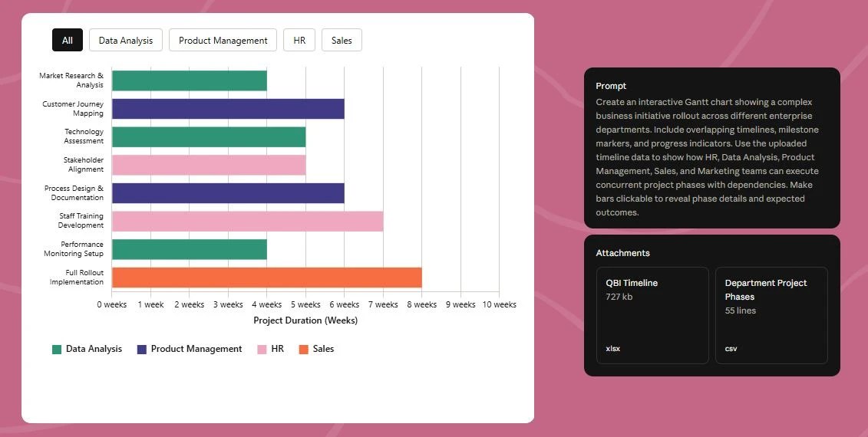Filter chart by Product Management
Screen dimensions: 868x437
[x=223, y=41]
